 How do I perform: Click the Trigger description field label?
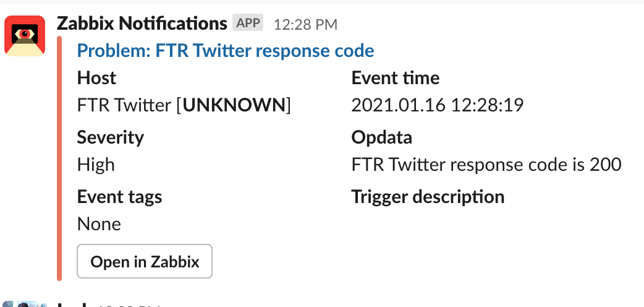click(428, 197)
